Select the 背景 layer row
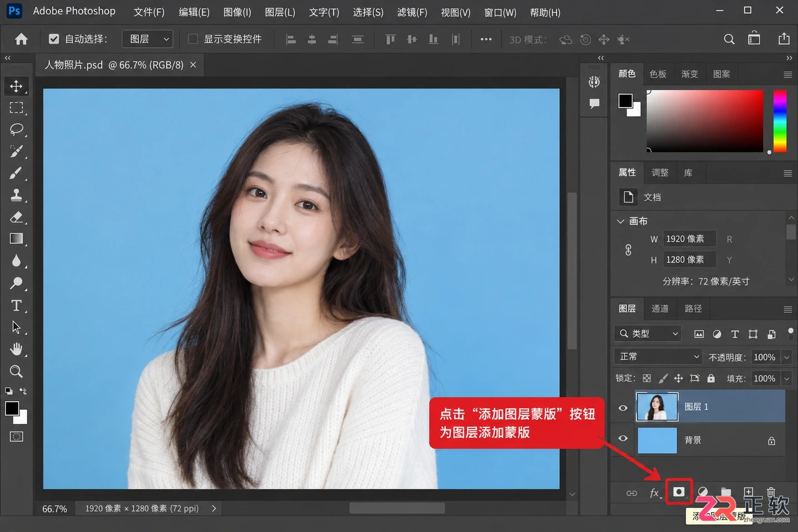The image size is (798, 532). point(699,440)
